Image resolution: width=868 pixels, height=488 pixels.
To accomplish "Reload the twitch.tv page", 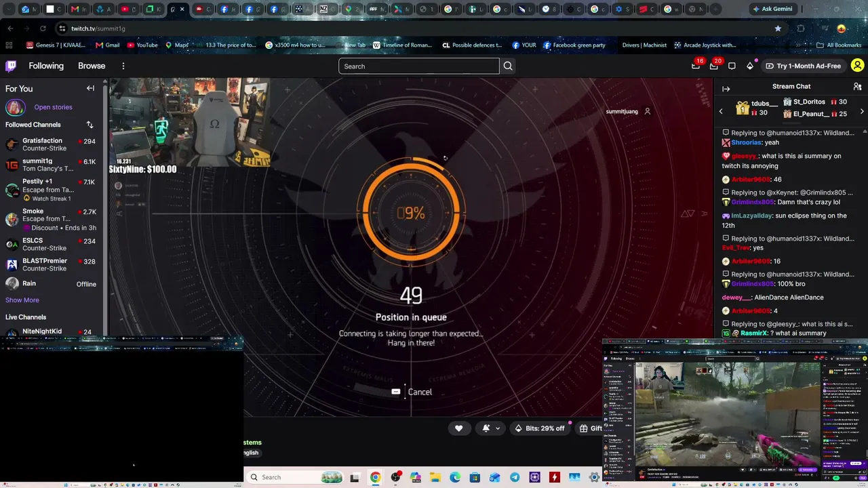I will (x=43, y=28).
